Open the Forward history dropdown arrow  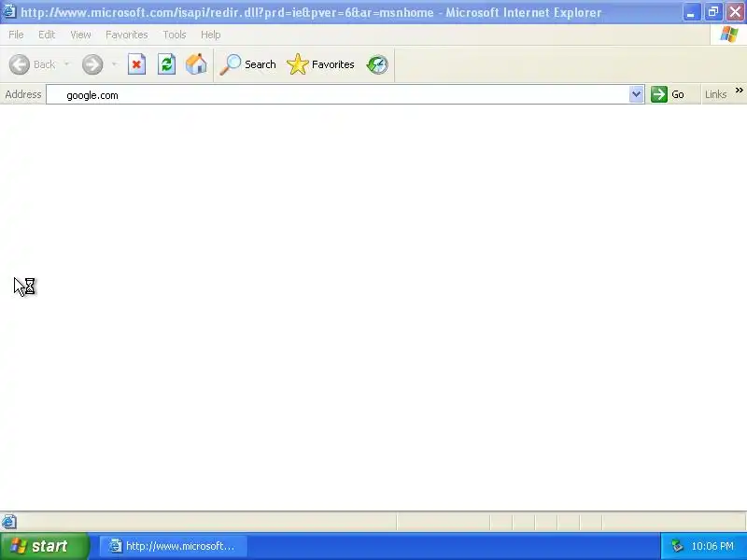114,64
